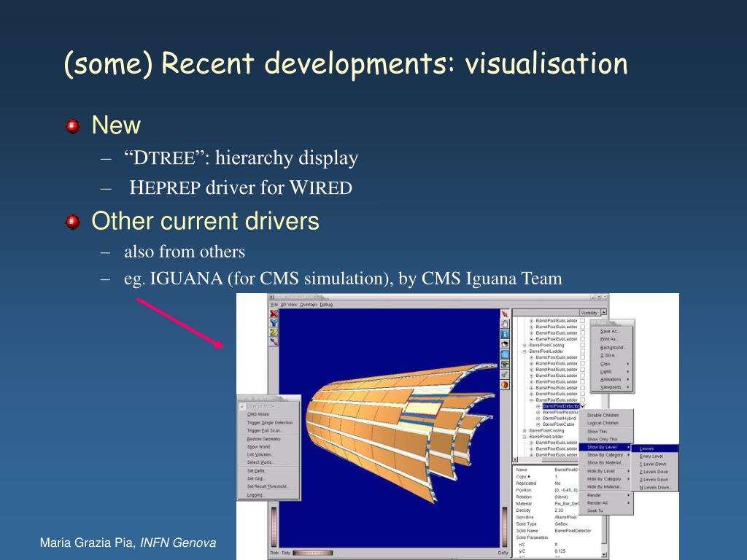Select Show By Material

(x=606, y=463)
